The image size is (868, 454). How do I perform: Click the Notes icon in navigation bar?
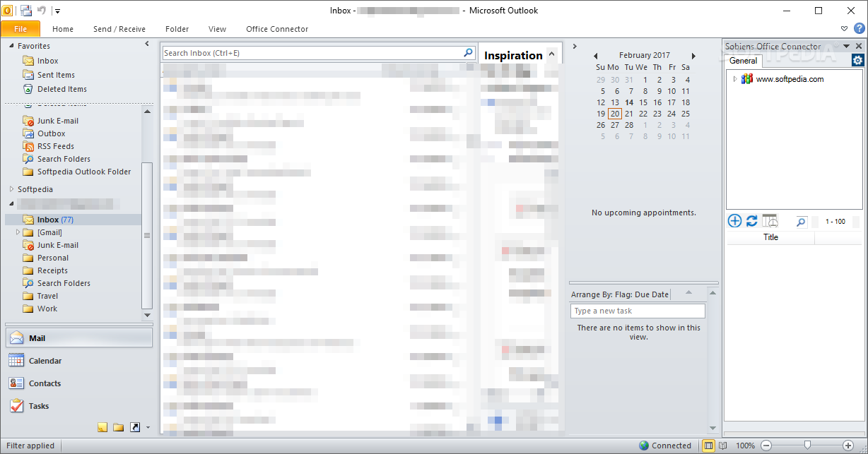pos(102,427)
